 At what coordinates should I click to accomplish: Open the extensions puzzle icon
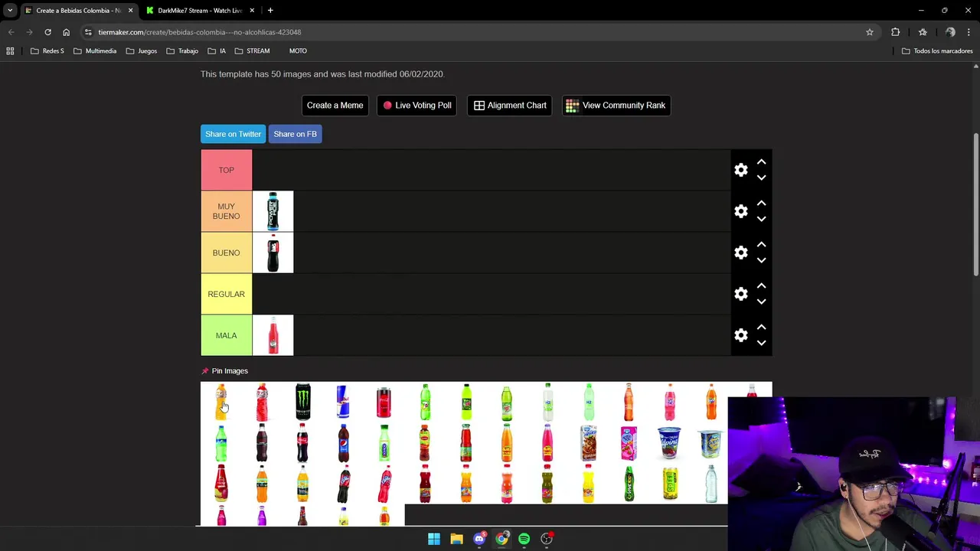click(895, 32)
